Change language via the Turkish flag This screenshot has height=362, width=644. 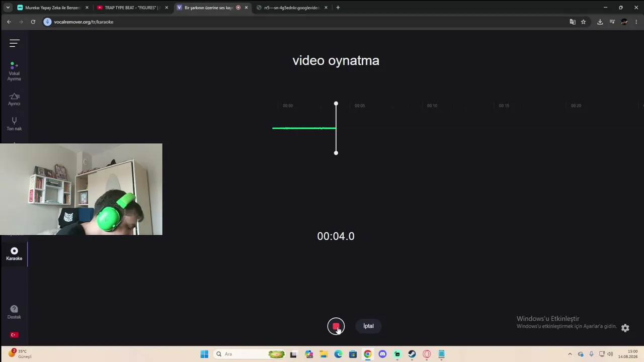(x=14, y=335)
